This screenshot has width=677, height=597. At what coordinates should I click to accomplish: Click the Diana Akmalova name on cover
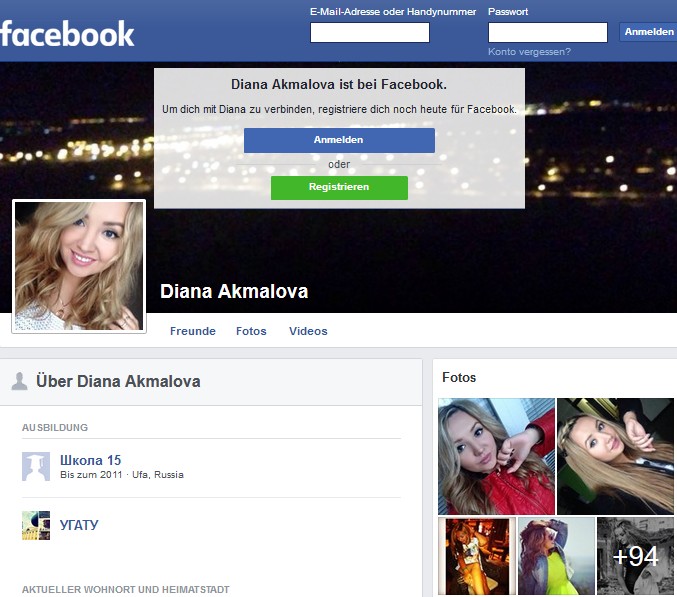coord(234,291)
